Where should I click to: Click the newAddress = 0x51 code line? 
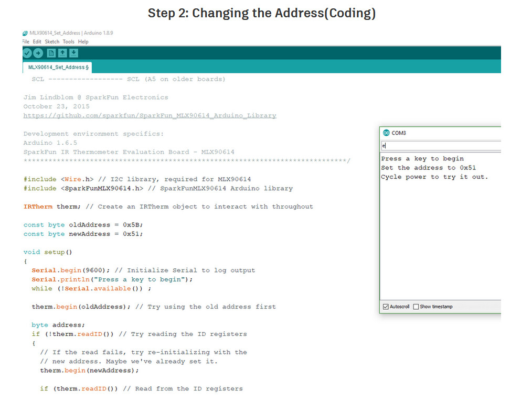point(83,234)
